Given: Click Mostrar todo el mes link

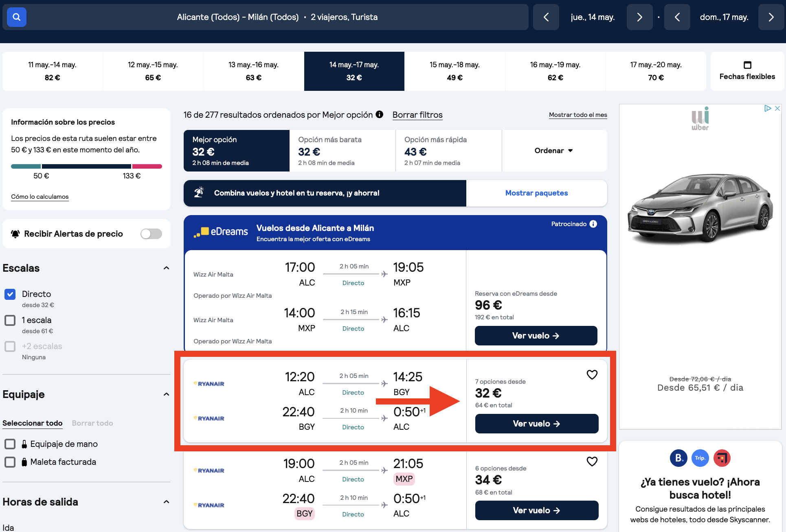Looking at the screenshot, I should point(578,115).
